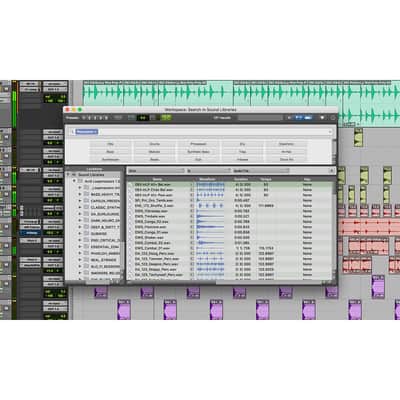Collapse the Sound Libraries tree root
This screenshot has height=400, width=400.
68,175
